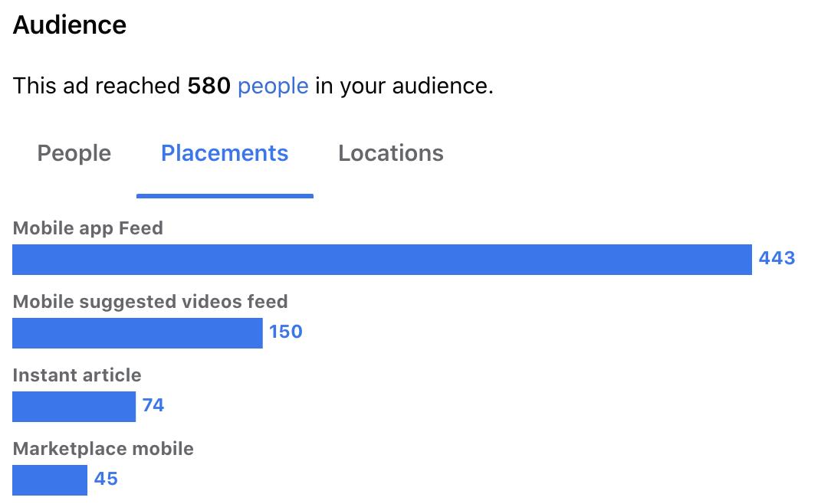
Task: Select the Placements tab
Action: (225, 153)
